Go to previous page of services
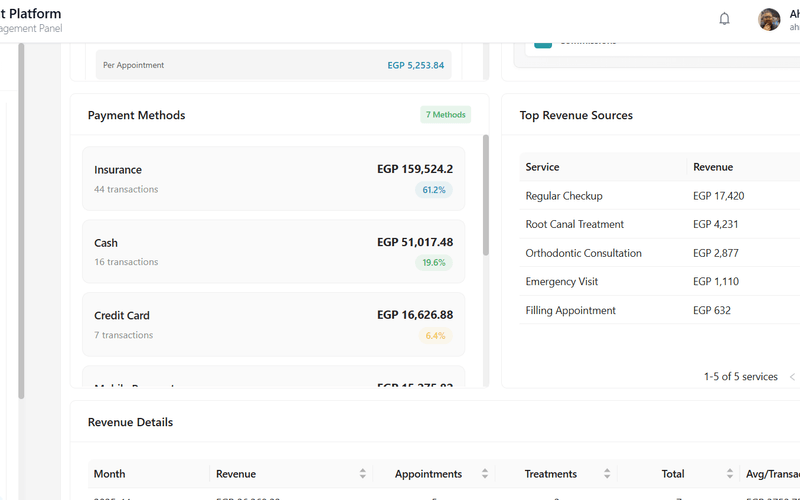 [x=792, y=377]
